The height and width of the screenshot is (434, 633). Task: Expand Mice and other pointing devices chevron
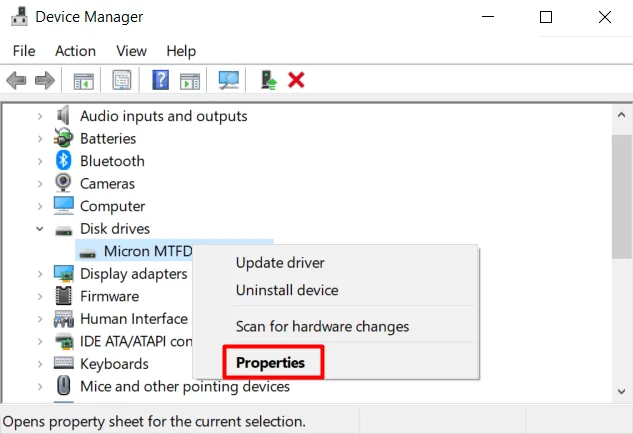click(40, 386)
